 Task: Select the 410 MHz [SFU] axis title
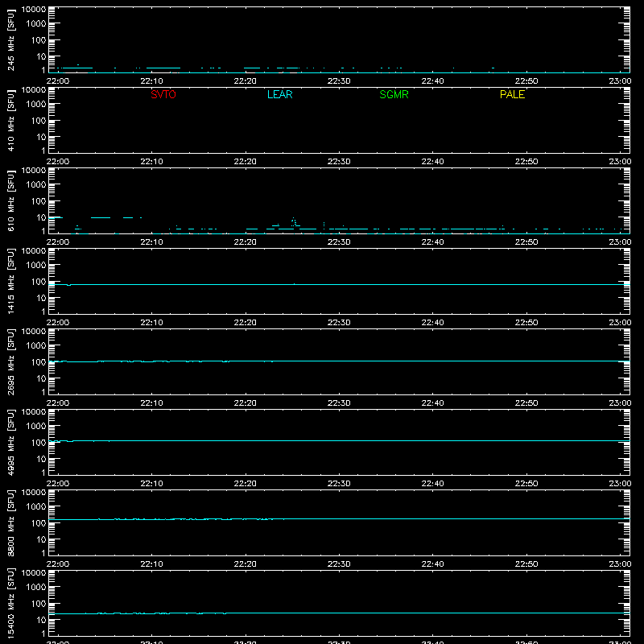tap(10, 120)
